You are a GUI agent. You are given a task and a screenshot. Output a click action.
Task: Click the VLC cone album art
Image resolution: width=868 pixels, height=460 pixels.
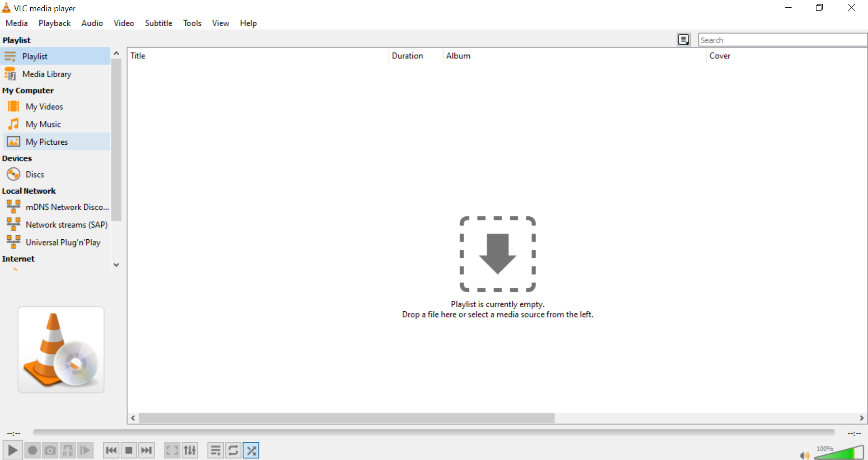61,350
